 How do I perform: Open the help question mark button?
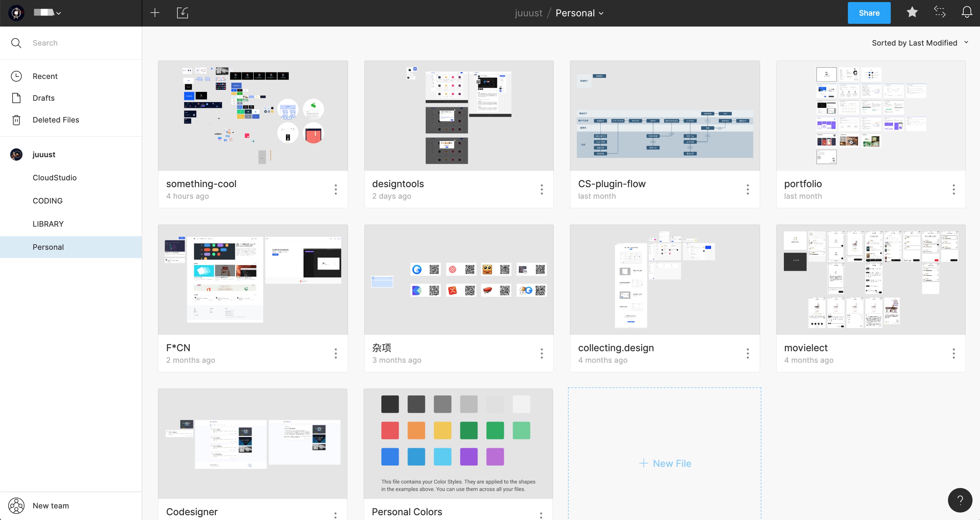point(960,500)
